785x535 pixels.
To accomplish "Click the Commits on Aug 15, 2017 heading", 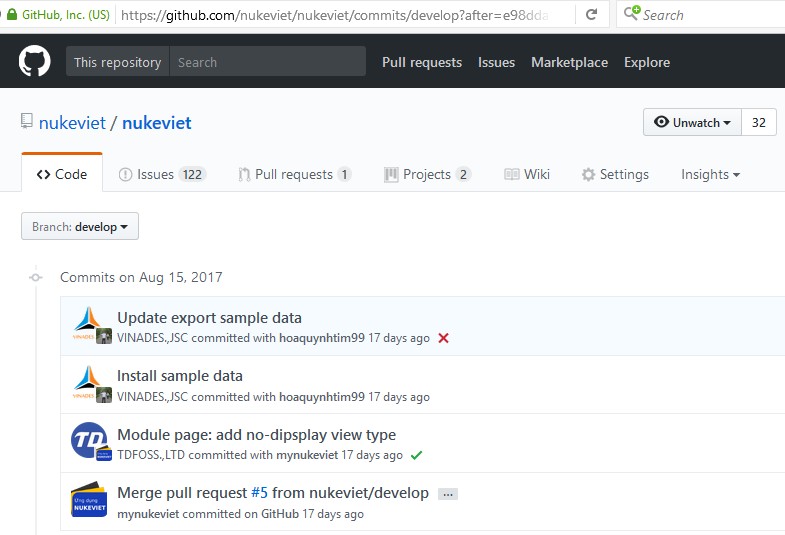I will tap(141, 277).
